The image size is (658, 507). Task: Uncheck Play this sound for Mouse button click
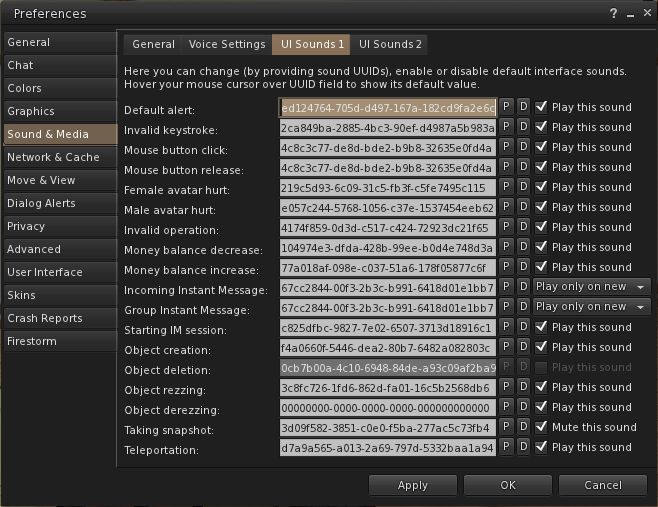[x=541, y=147]
